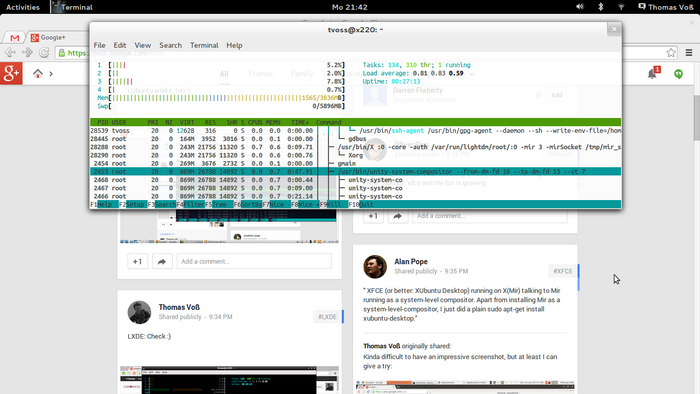Viewport: 700px width, 394px height.
Task: Open the LXDE post screenshot thumbnail
Action: (x=229, y=380)
